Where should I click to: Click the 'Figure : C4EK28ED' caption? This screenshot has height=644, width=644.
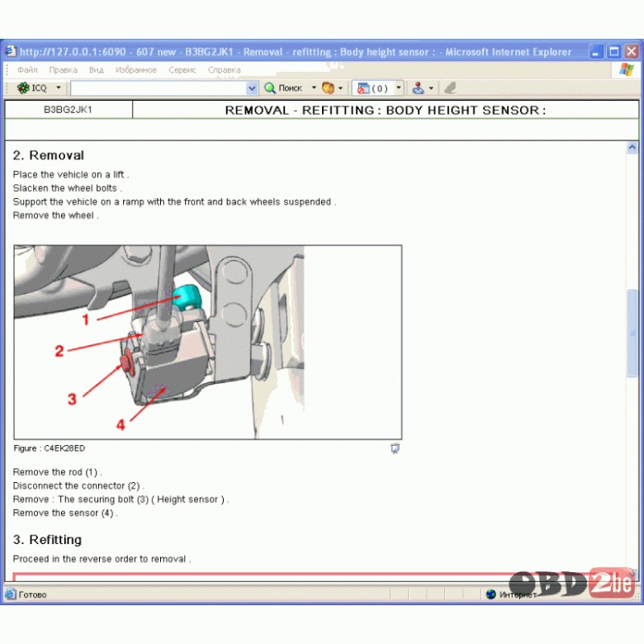pyautogui.click(x=50, y=448)
